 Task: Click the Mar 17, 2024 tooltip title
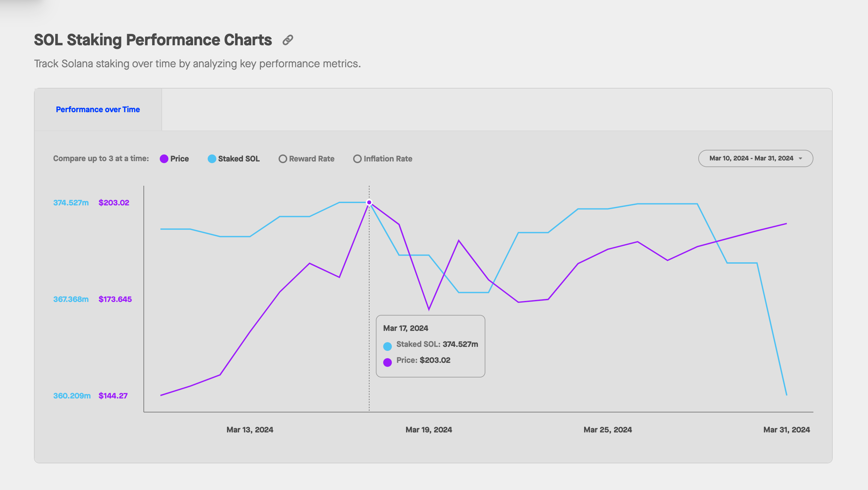[x=406, y=328]
